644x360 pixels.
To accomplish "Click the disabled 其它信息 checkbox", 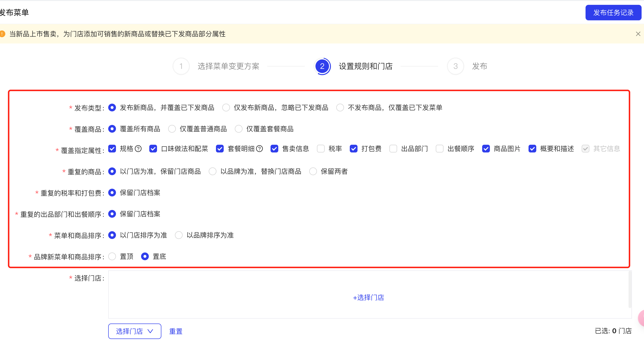I will (586, 149).
